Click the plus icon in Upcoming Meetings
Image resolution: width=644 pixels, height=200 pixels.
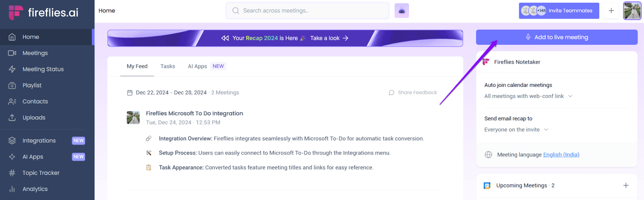point(626,185)
